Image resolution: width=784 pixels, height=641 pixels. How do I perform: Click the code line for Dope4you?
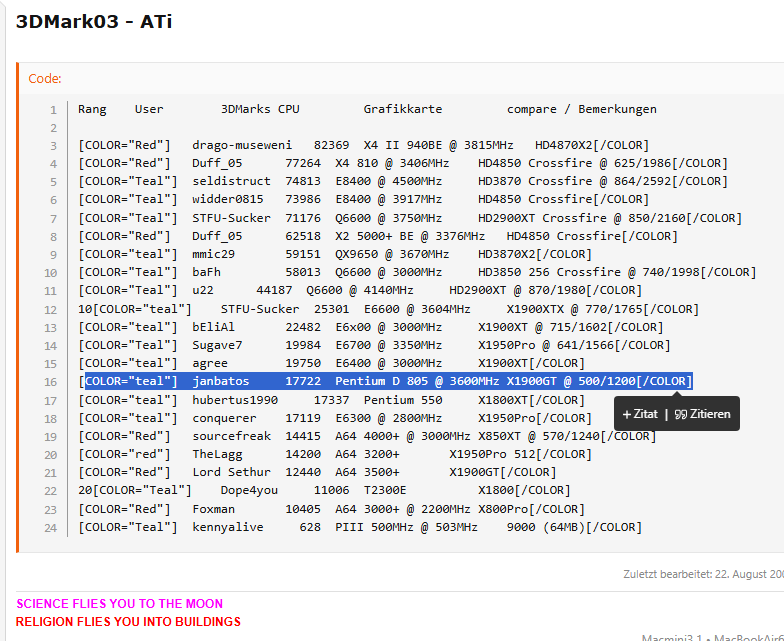pyautogui.click(x=324, y=490)
